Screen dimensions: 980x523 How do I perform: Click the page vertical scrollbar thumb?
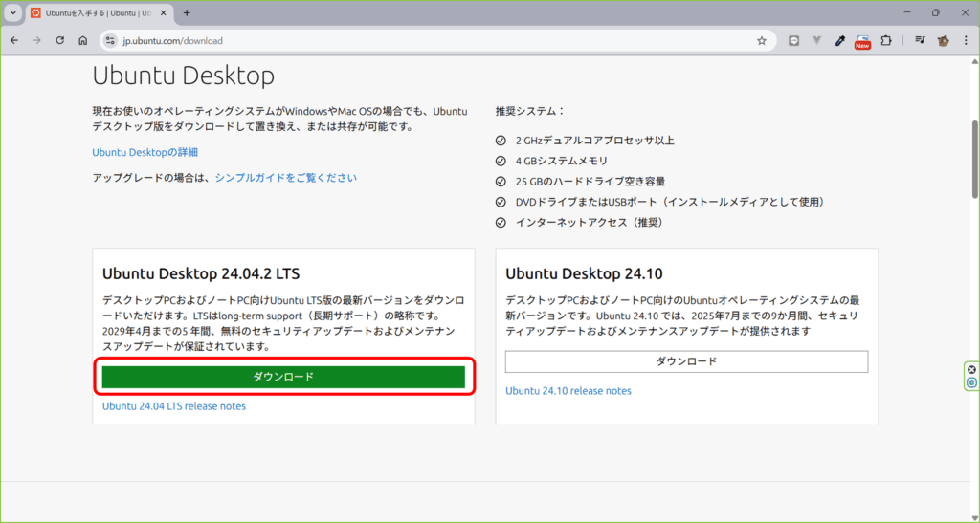(975, 159)
